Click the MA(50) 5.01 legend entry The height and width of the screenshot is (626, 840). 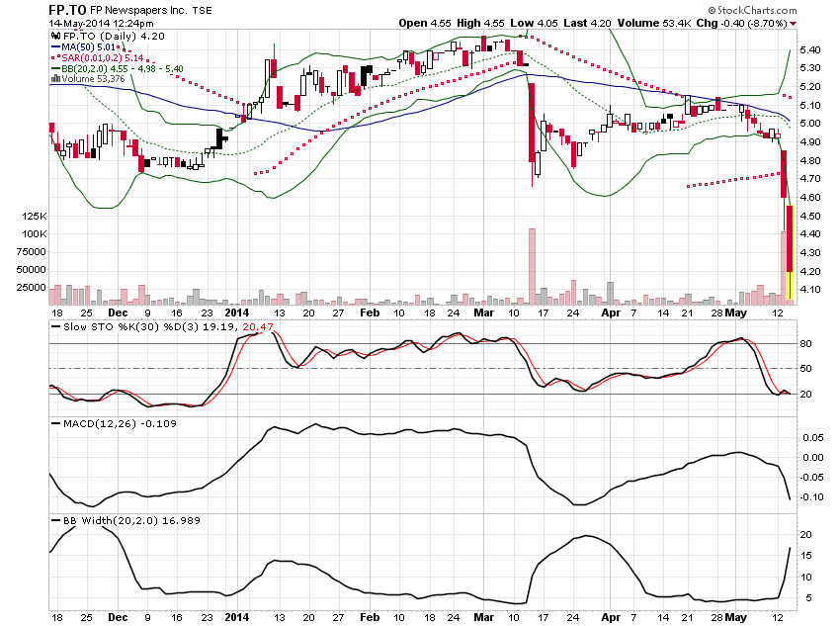(88, 47)
